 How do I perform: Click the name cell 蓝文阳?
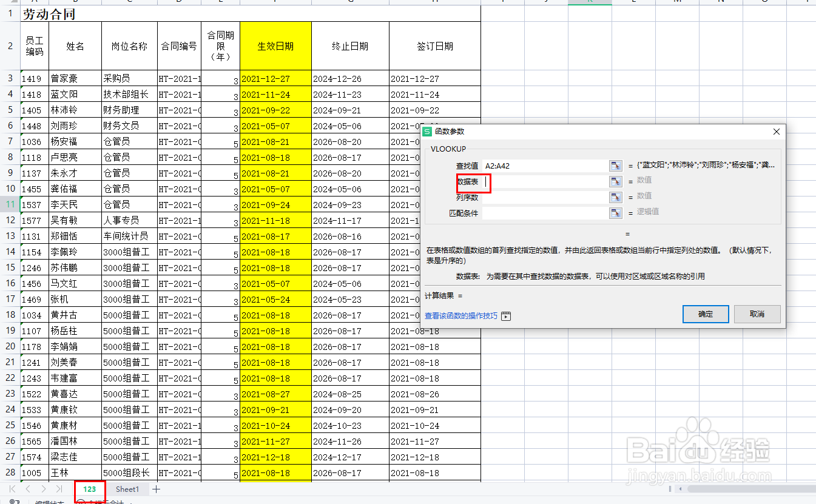click(x=75, y=94)
